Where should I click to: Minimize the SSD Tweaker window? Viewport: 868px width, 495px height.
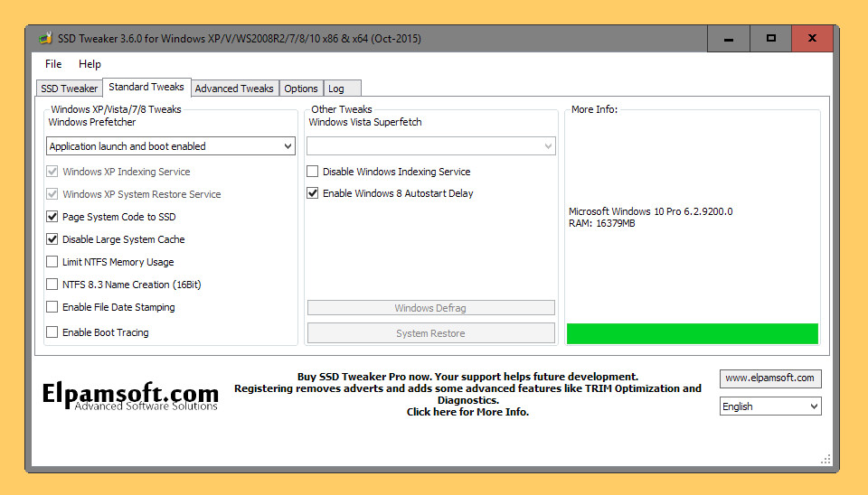tap(729, 39)
